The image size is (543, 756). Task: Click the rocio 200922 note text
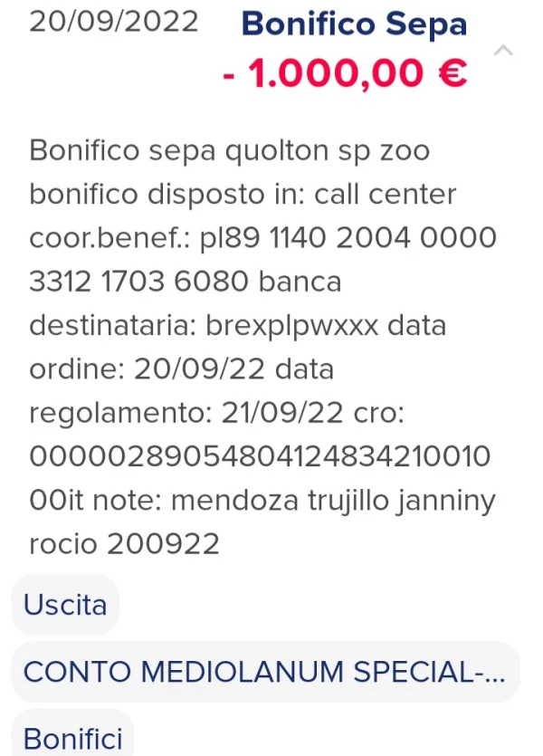pos(125,543)
